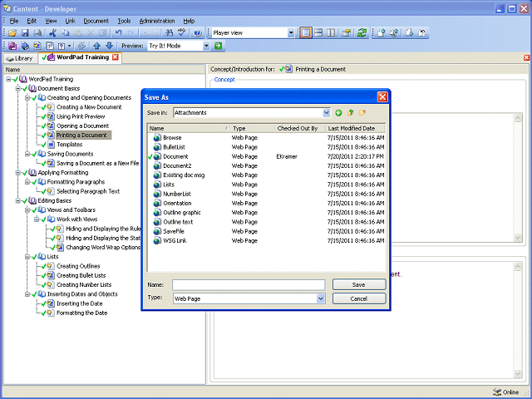Sort by the Checked Out By column
The image size is (532, 399).
point(299,128)
